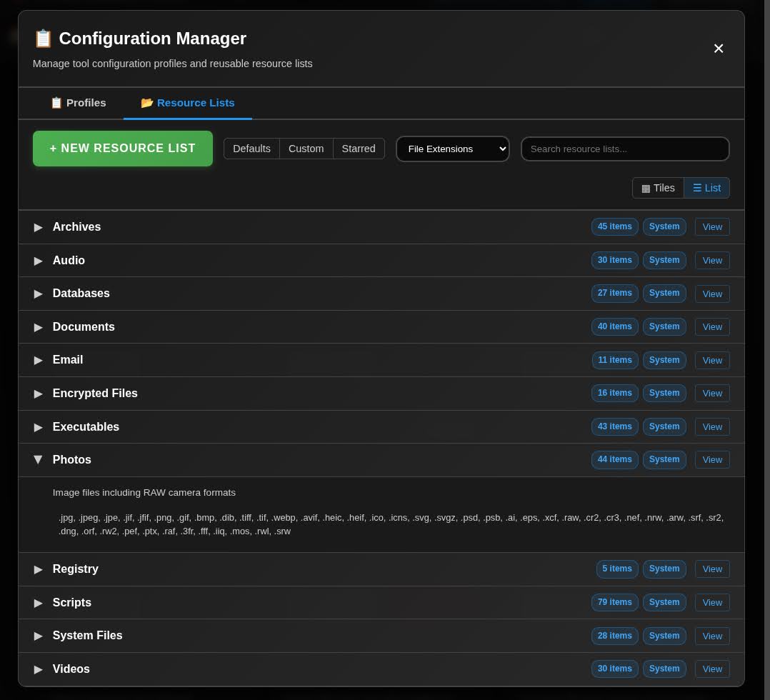The height and width of the screenshot is (700, 770).
Task: View the Archives resource list
Action: tap(712, 227)
